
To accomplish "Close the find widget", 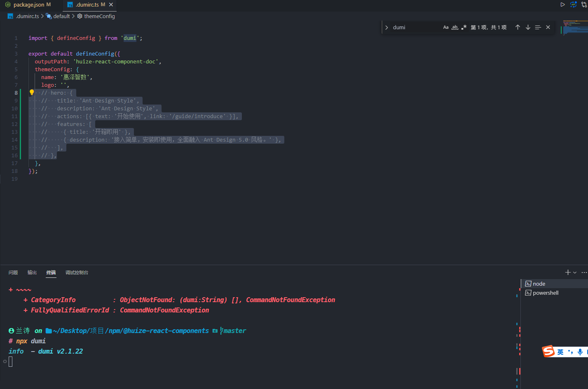I will [548, 27].
